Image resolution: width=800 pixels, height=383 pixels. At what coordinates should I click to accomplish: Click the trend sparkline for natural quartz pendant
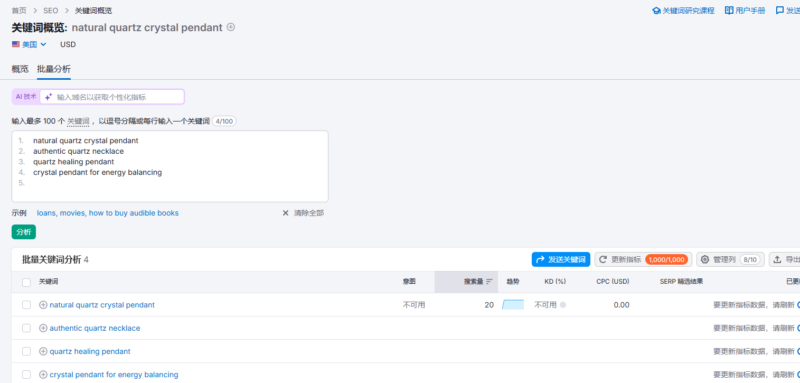[x=513, y=305]
